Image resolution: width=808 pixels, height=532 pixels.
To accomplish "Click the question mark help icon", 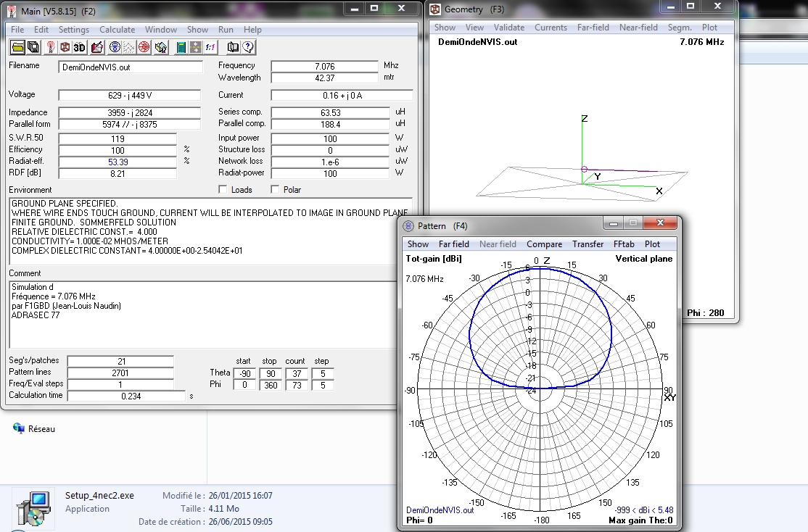I will coord(248,47).
